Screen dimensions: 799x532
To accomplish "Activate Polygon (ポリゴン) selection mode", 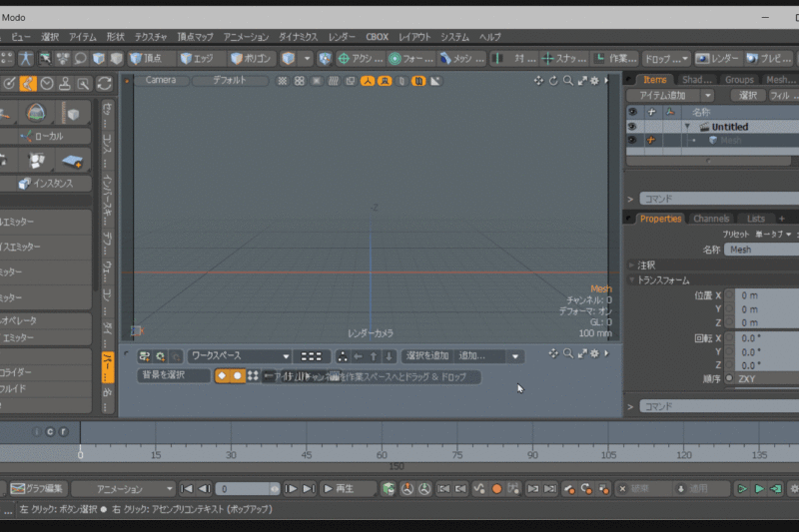I will click(x=252, y=59).
